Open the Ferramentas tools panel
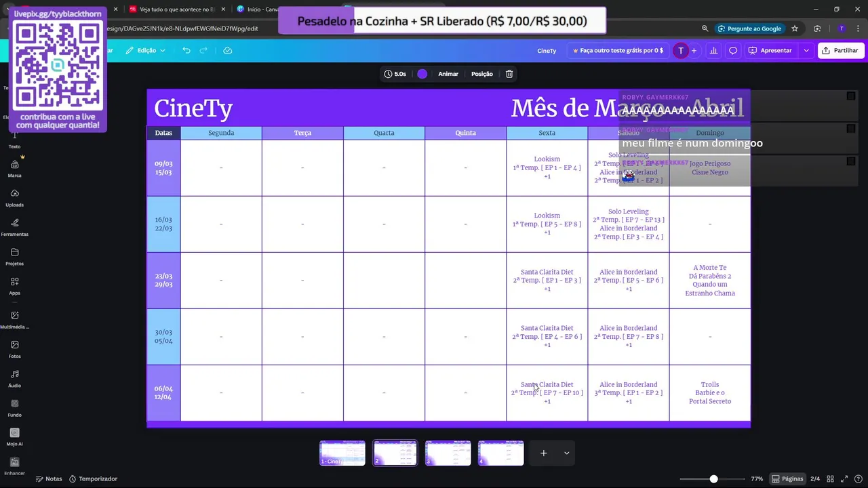 click(x=14, y=227)
